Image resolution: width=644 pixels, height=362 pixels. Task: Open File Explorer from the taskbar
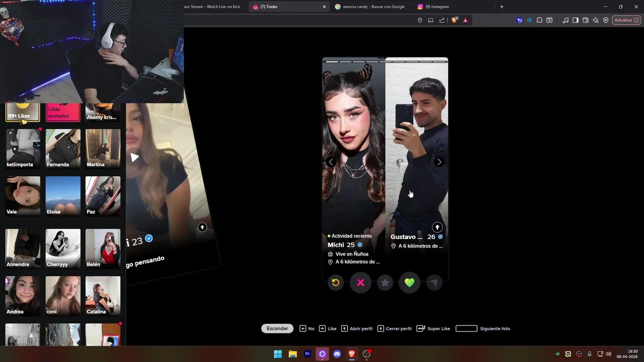[292, 354]
